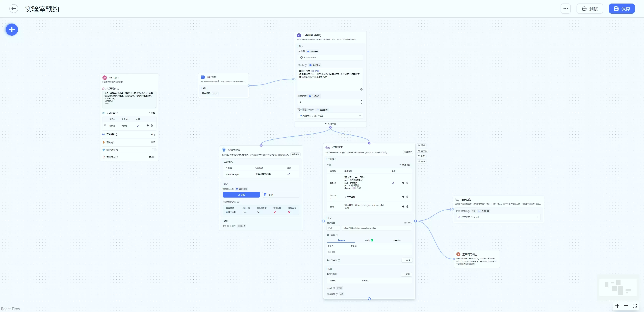Go back using the arrow icon
Image resolution: width=644 pixels, height=312 pixels.
pyautogui.click(x=14, y=9)
